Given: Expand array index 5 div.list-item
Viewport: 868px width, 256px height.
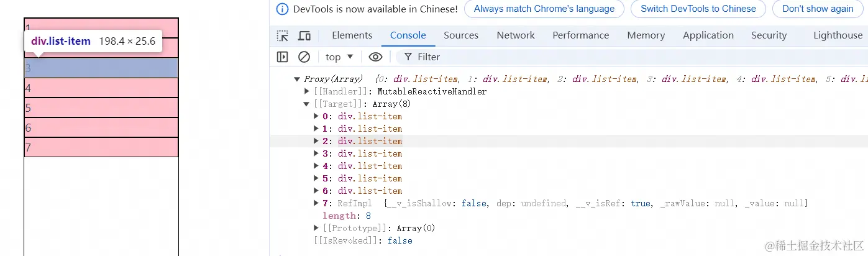Looking at the screenshot, I should (x=318, y=178).
